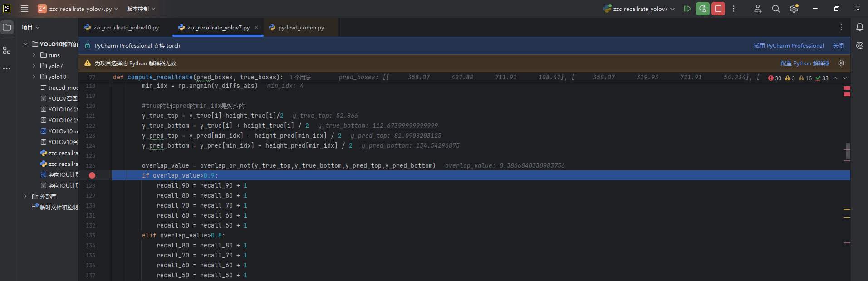Open Search Everywhere magnifier
The height and width of the screenshot is (281, 868).
coord(776,9)
